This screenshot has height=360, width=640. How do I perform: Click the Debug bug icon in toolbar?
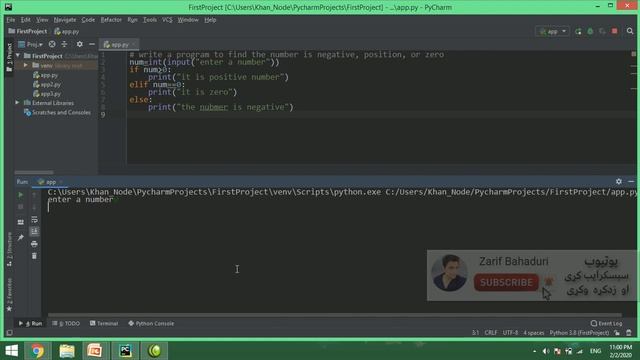click(590, 31)
